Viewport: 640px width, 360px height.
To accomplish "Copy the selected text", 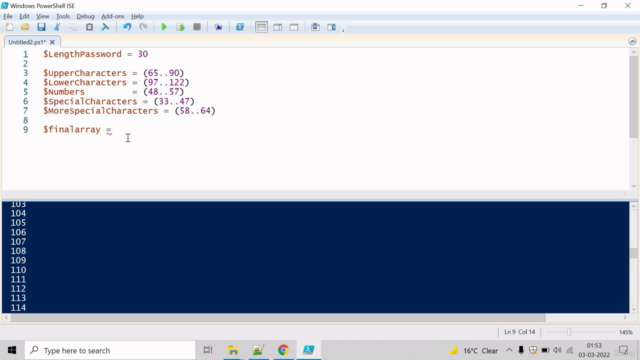I will tap(73, 27).
